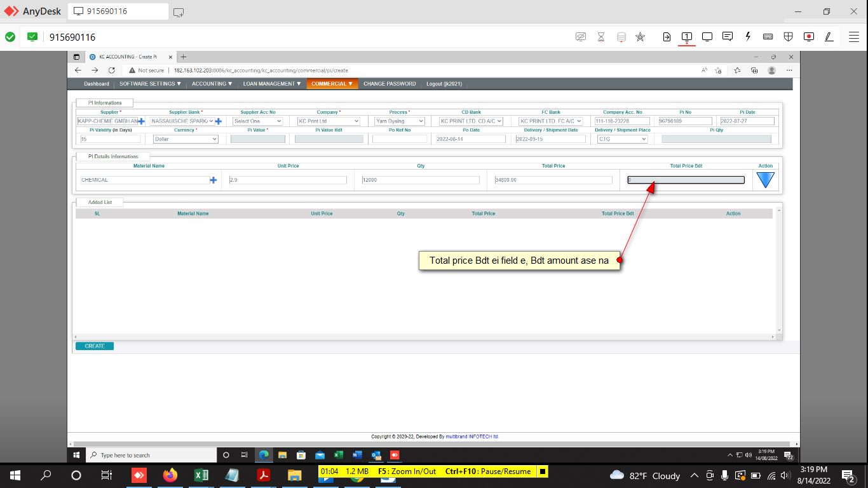Refresh the remote browser page
The height and width of the screenshot is (488, 868).
(x=112, y=71)
